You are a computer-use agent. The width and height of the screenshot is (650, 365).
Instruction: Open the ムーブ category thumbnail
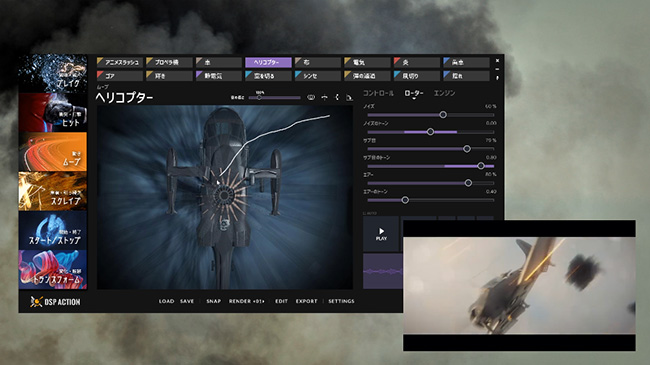pos(53,151)
